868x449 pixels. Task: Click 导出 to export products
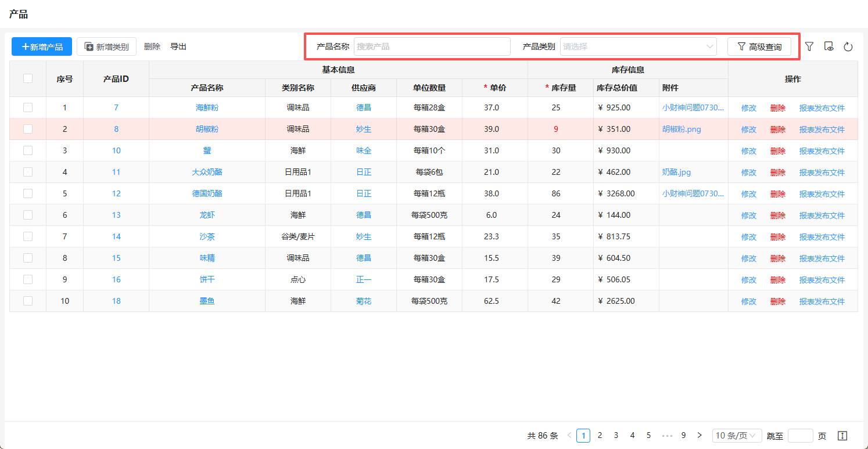(178, 46)
